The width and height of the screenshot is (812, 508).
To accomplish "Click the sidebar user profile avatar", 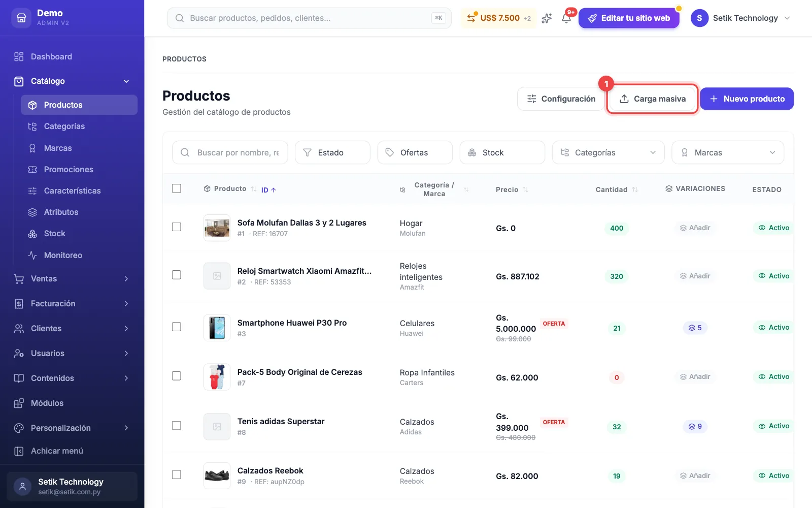I will click(22, 487).
